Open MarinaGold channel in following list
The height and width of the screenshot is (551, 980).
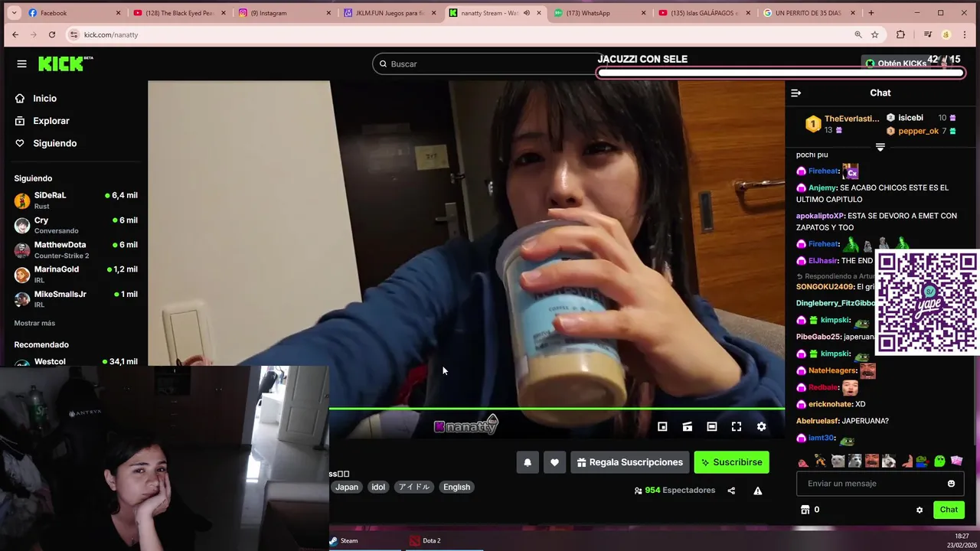point(75,274)
